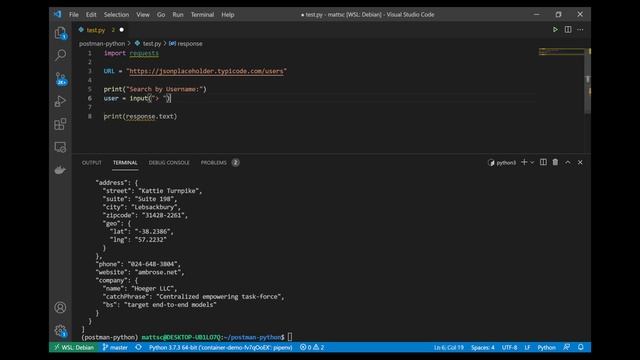Change Python language mode
640x360 pixels.
(547, 347)
